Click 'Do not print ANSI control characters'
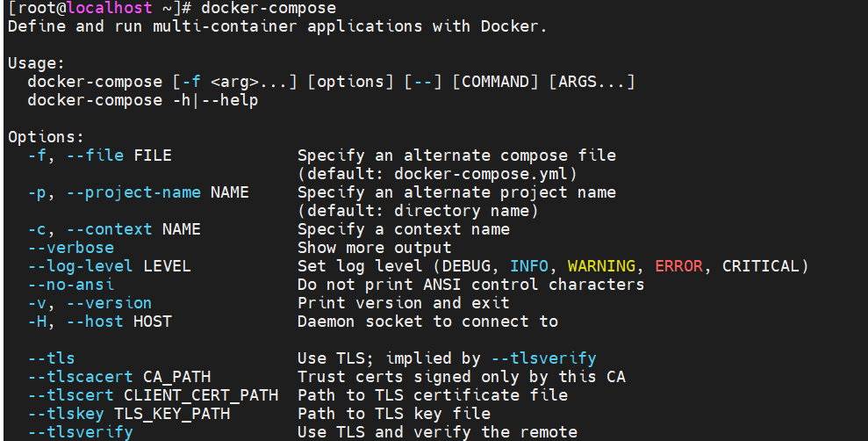Screen dimensions: 868x441 point(471,285)
